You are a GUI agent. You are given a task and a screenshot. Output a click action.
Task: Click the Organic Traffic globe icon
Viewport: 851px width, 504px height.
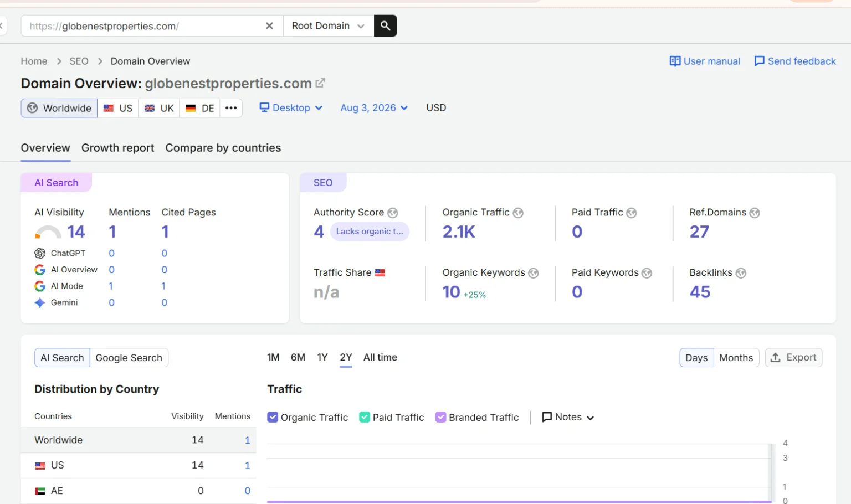tap(518, 213)
